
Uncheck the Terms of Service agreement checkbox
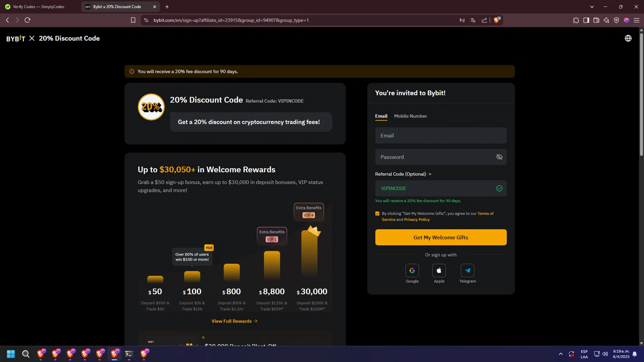(x=377, y=214)
